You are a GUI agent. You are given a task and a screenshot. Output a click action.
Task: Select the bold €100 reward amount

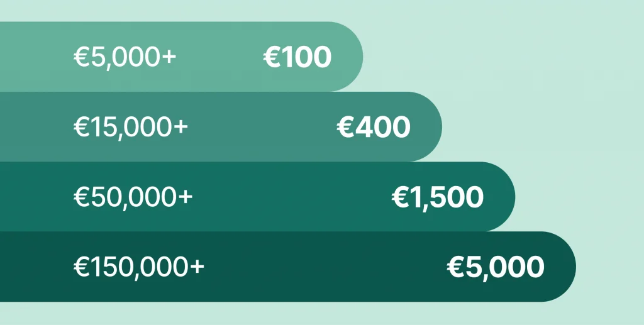tap(297, 58)
